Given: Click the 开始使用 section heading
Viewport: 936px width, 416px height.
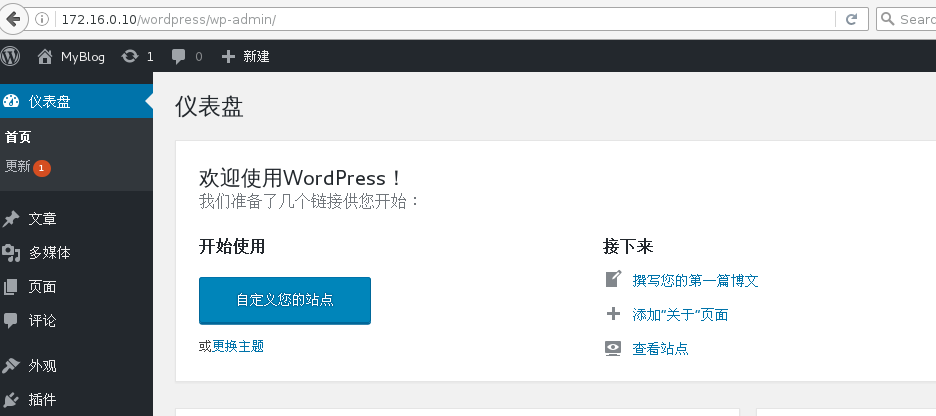Looking at the screenshot, I should [232, 246].
